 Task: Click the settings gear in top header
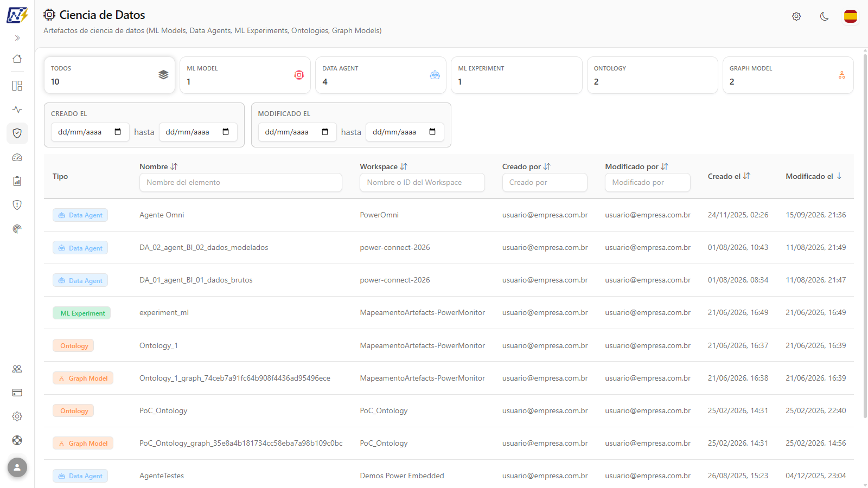click(x=796, y=16)
